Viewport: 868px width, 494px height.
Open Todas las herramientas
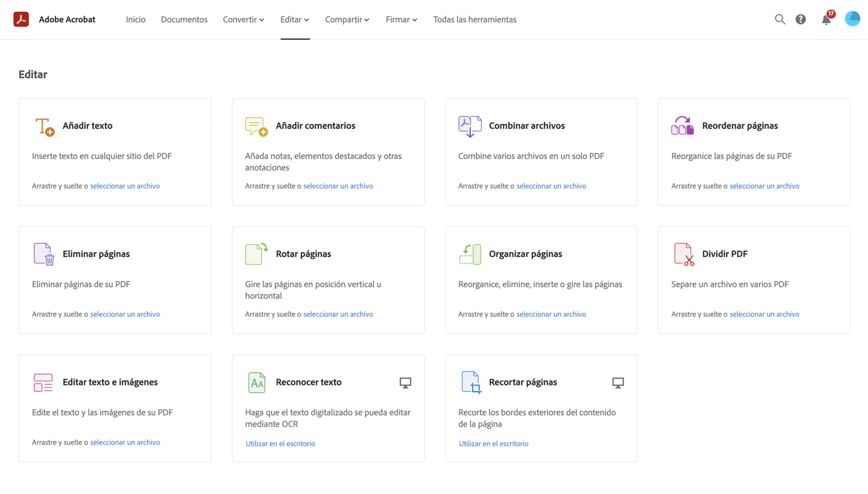[x=475, y=19]
